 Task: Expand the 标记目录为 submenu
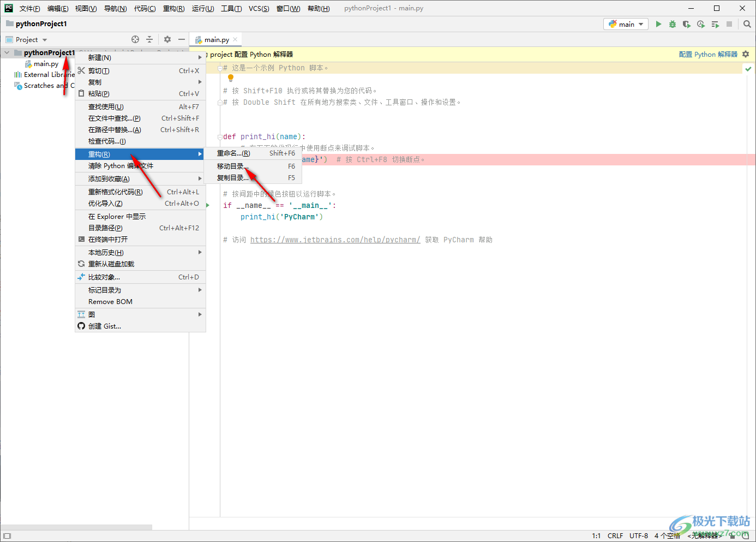[x=140, y=290]
